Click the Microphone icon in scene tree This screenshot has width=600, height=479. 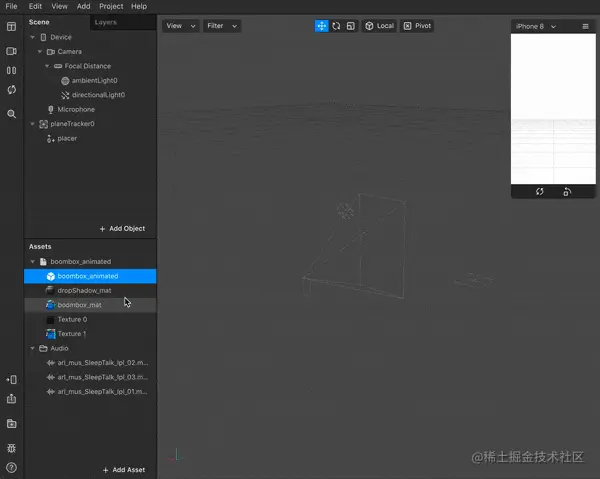point(51,109)
